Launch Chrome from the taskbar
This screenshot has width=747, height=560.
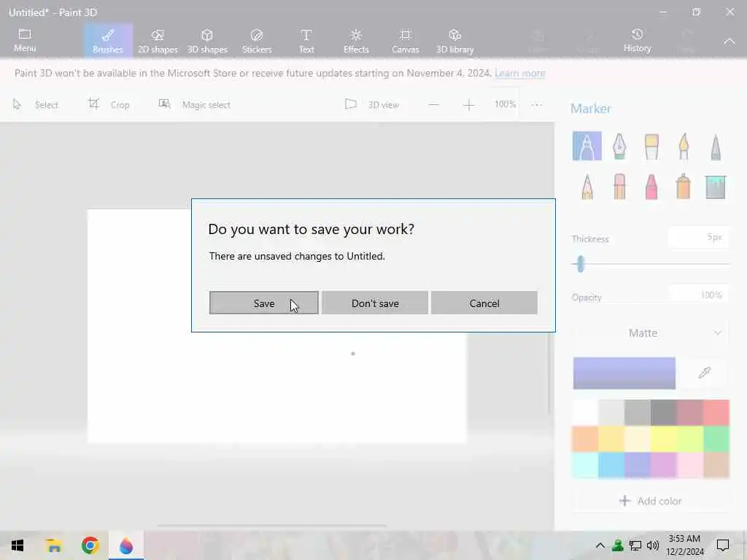click(90, 545)
